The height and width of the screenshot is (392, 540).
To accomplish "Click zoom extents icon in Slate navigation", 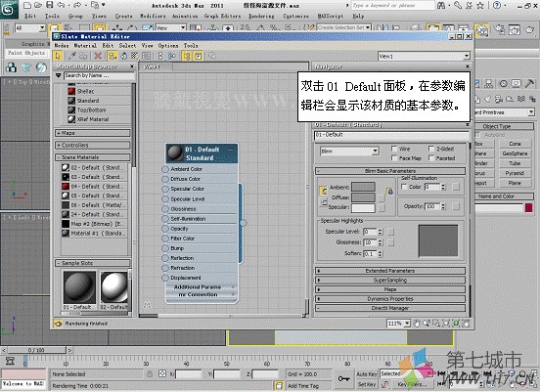I will (446, 324).
